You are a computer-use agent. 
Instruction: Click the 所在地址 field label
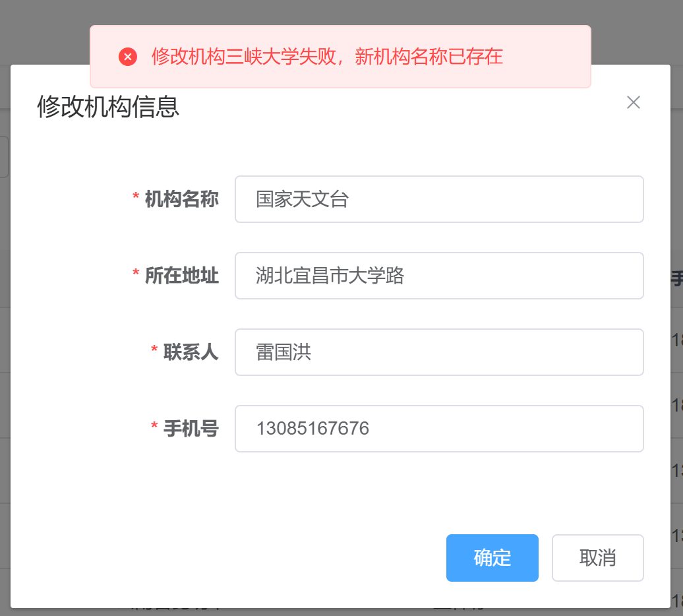click(x=181, y=276)
